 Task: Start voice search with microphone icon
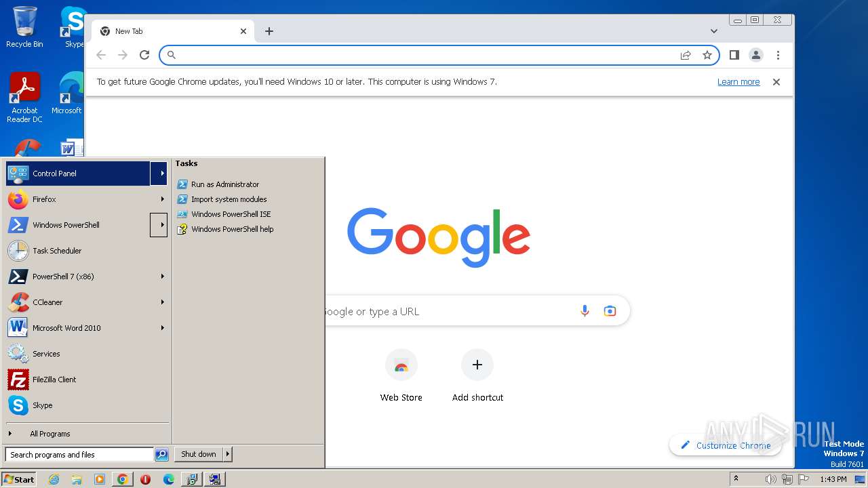pyautogui.click(x=585, y=311)
